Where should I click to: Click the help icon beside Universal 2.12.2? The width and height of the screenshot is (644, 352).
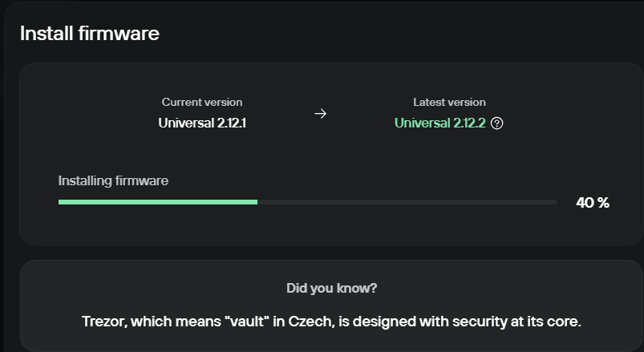tap(497, 123)
